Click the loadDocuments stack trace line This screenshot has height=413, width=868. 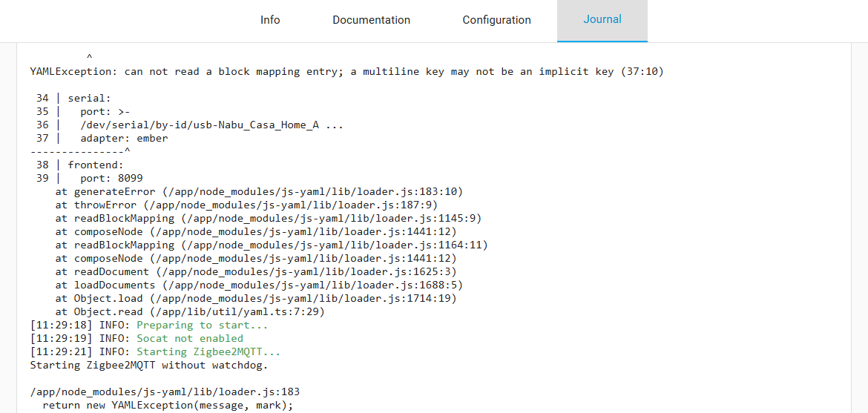(259, 285)
